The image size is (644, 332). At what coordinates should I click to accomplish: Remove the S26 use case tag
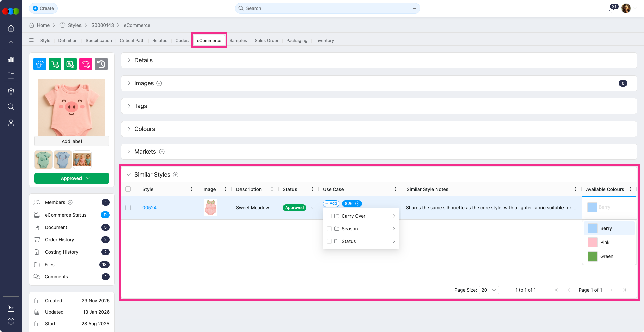[357, 204]
